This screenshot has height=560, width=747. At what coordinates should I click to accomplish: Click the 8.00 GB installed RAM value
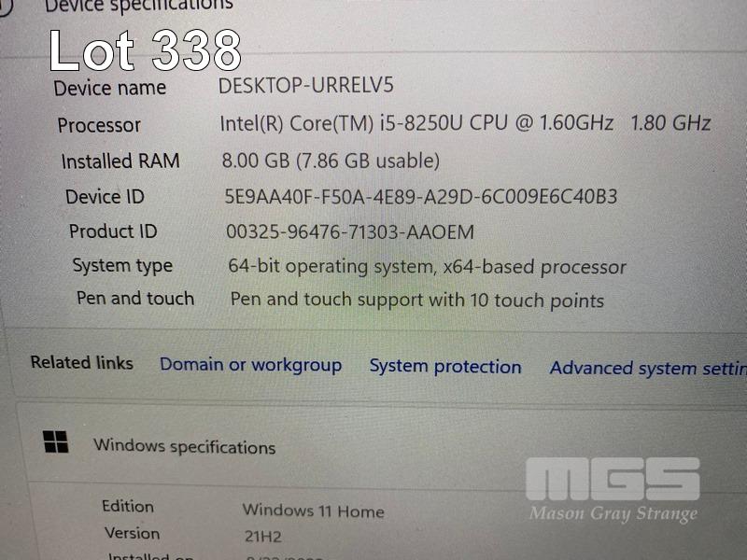331,161
